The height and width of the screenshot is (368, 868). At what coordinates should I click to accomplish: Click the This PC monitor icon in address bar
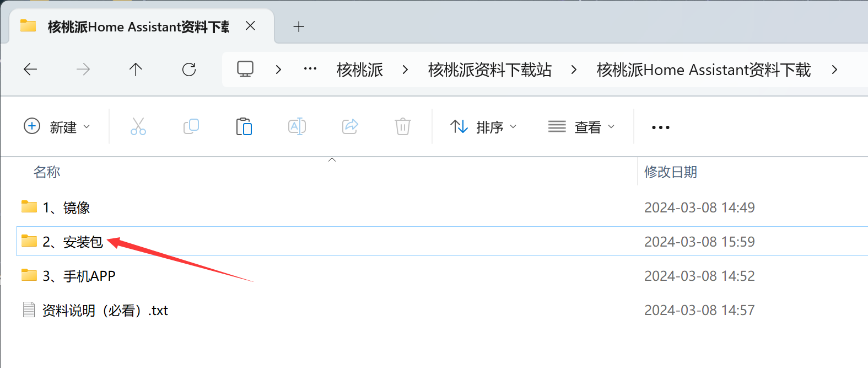(245, 69)
